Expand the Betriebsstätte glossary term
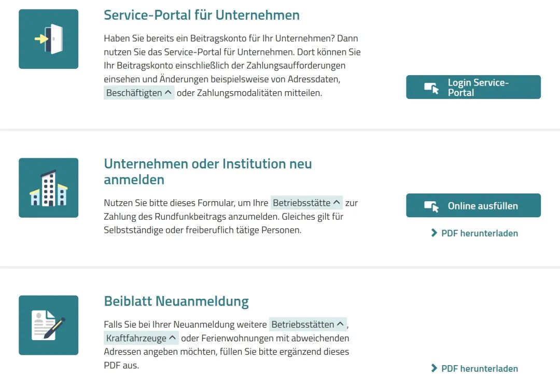This screenshot has height=392, width=560. pyautogui.click(x=306, y=203)
